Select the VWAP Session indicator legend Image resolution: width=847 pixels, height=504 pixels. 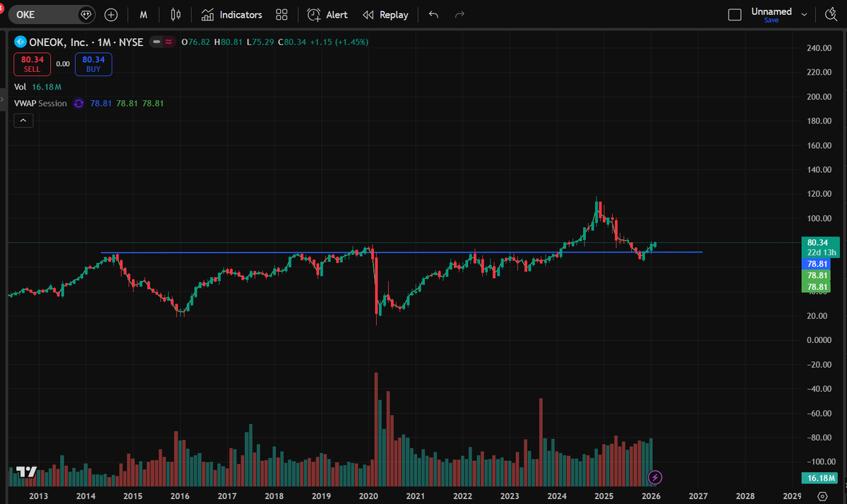(x=40, y=103)
